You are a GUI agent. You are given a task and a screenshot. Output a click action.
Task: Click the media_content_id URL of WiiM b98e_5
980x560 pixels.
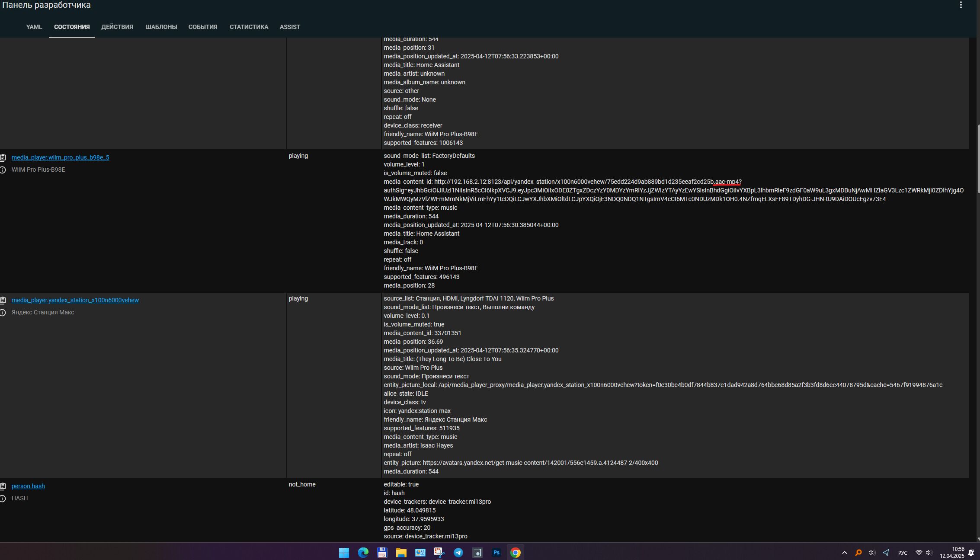[674, 190]
